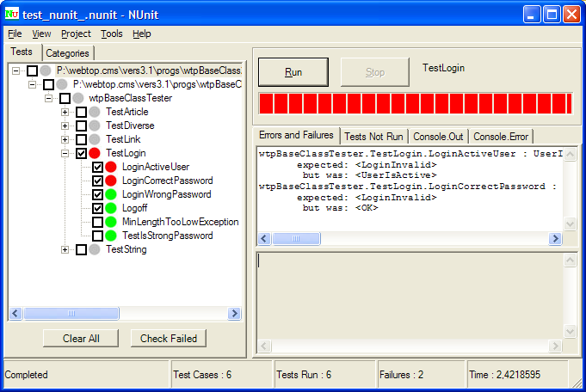Tick the checkbox for TestLink

[81, 139]
